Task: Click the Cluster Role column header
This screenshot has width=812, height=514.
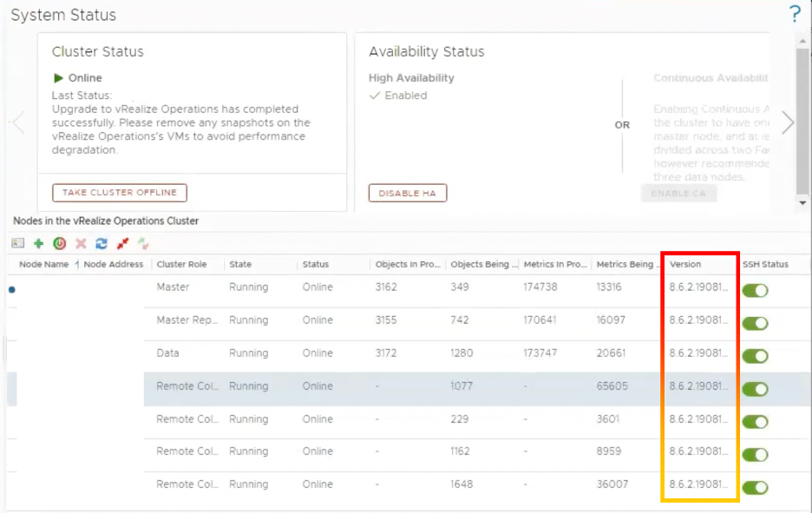Action: (x=181, y=264)
